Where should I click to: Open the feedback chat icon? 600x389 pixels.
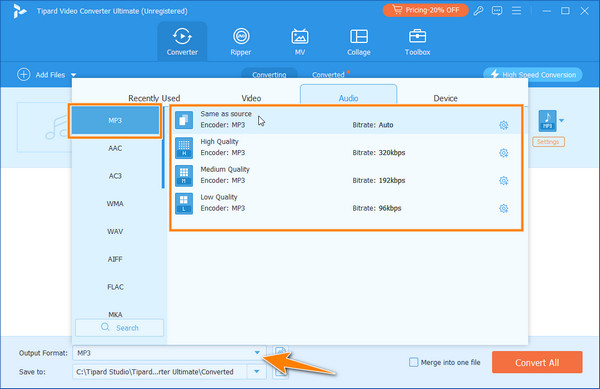click(x=497, y=11)
